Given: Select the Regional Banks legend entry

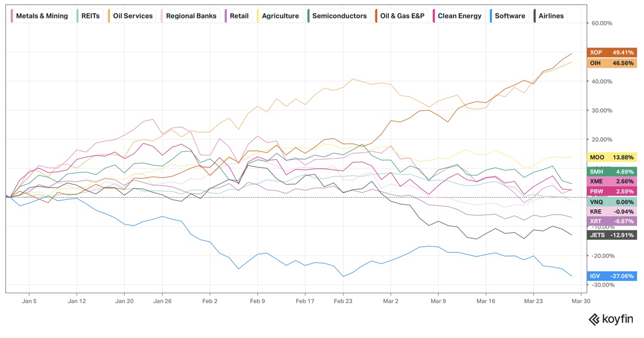Looking at the screenshot, I should [190, 16].
